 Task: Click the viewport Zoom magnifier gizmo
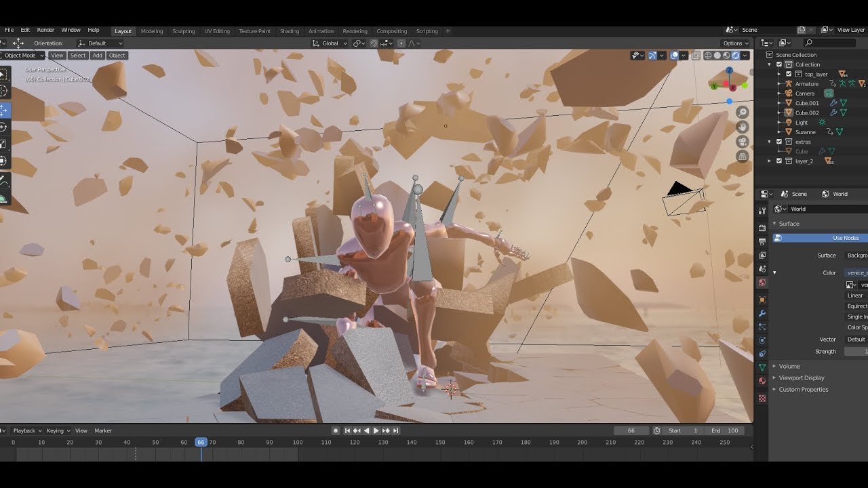(x=743, y=113)
